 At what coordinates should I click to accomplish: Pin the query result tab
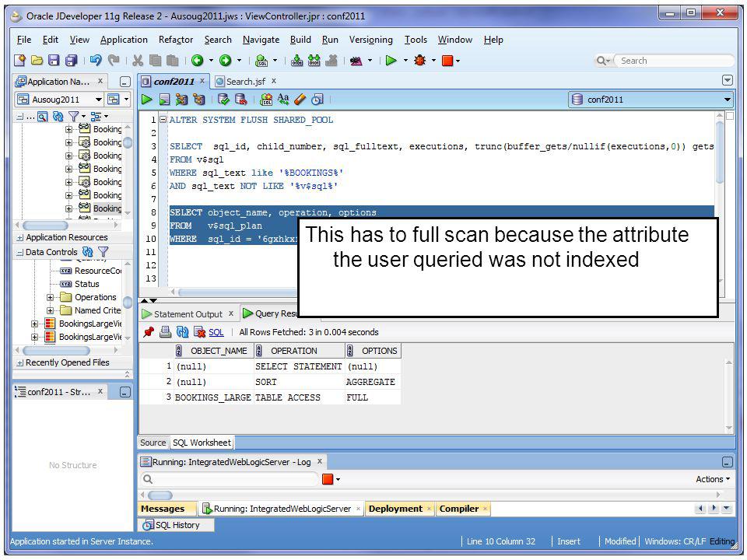tap(149, 332)
